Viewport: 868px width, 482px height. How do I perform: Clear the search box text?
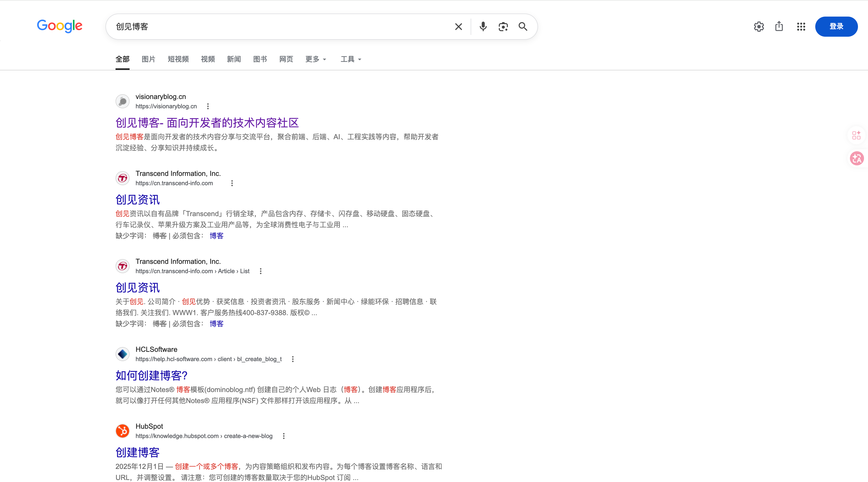pos(458,27)
